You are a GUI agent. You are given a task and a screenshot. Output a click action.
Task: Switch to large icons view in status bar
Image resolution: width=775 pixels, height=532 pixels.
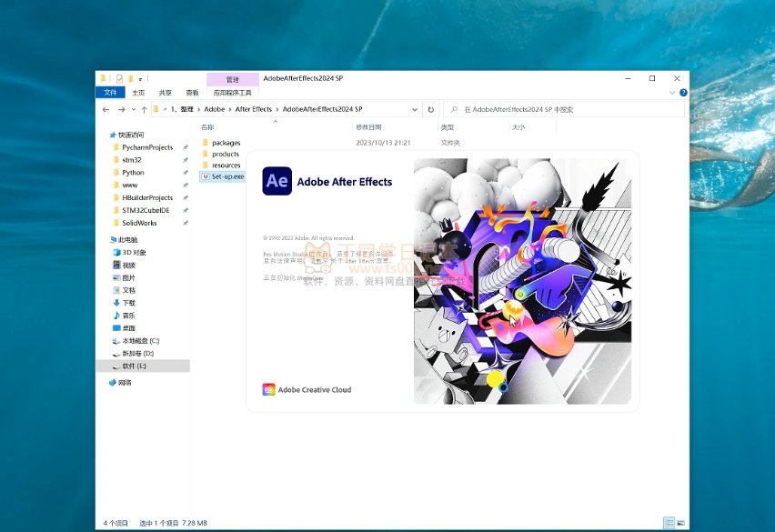[x=679, y=523]
